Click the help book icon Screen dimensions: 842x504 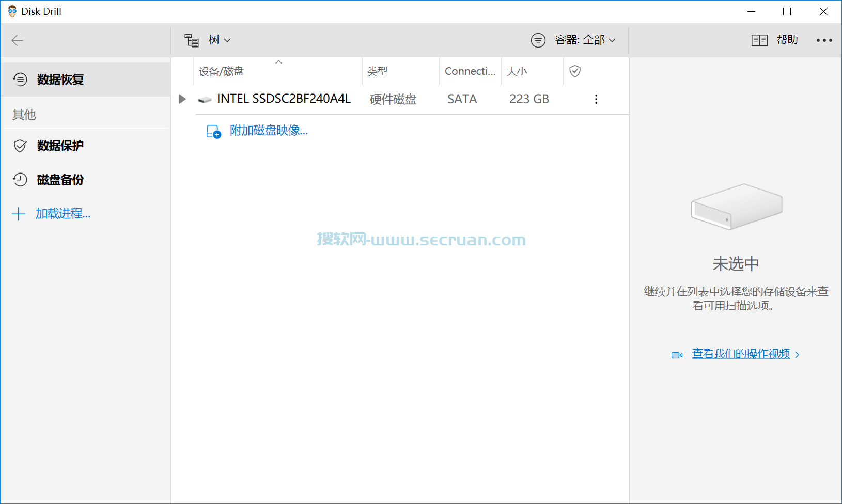759,40
